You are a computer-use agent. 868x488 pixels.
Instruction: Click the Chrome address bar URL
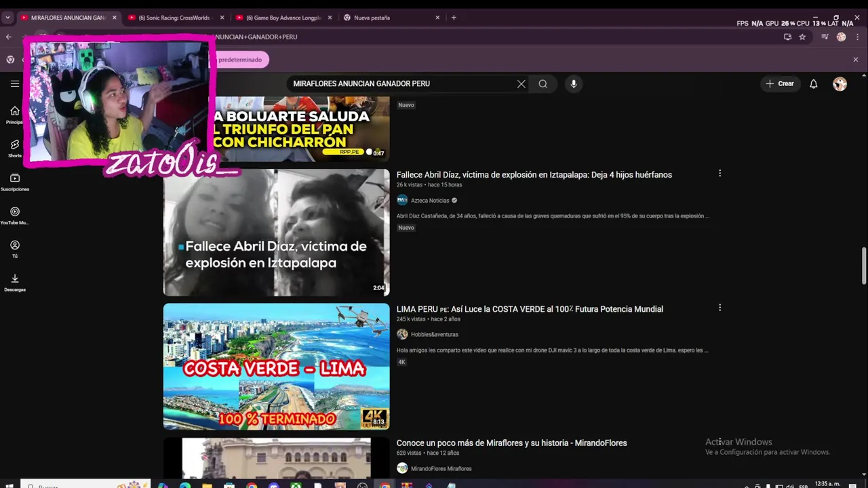(254, 37)
